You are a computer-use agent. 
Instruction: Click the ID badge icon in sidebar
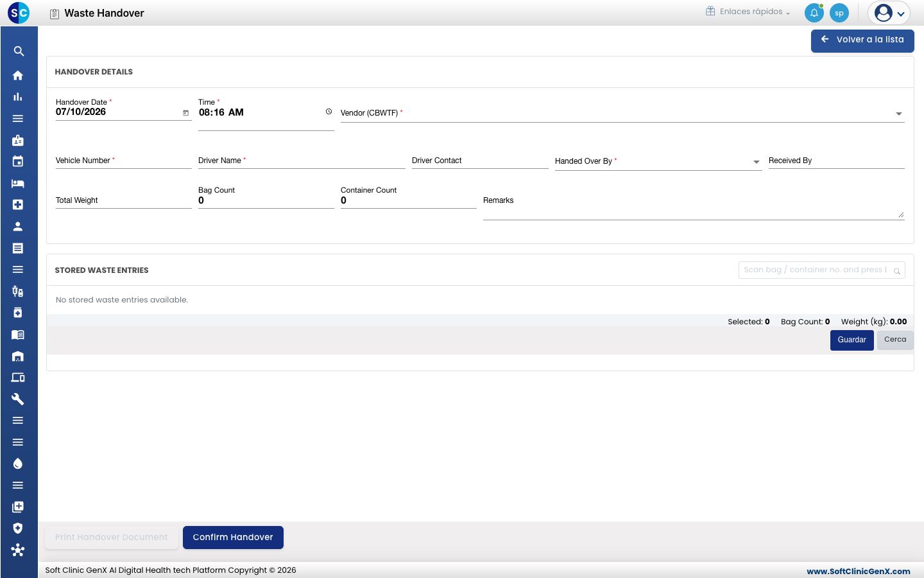[x=18, y=140]
